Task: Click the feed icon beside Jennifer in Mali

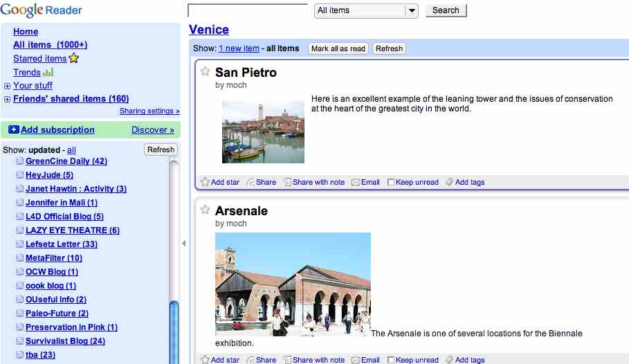Action: pyautogui.click(x=19, y=203)
